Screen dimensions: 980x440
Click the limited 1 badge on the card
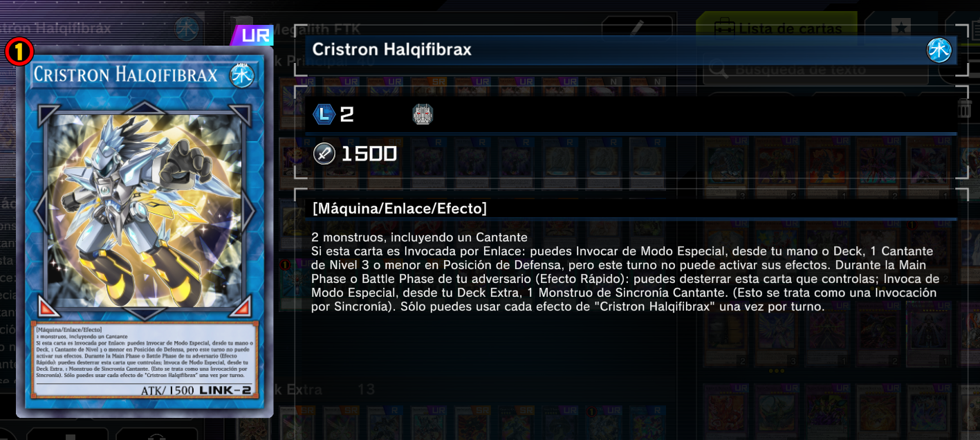pyautogui.click(x=19, y=51)
